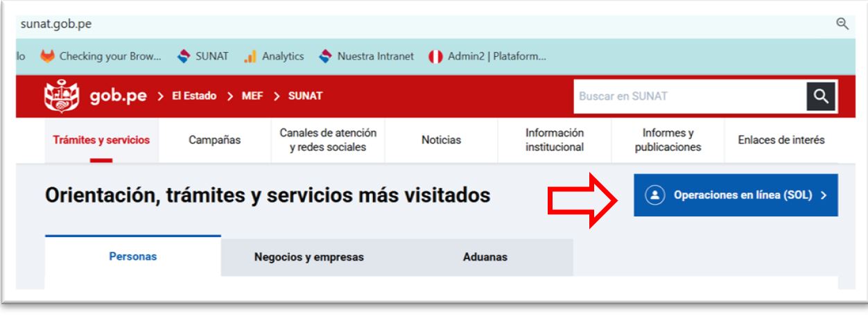This screenshot has height=316, width=868.
Task: Open the SUNAT bookmark
Action: [x=202, y=57]
